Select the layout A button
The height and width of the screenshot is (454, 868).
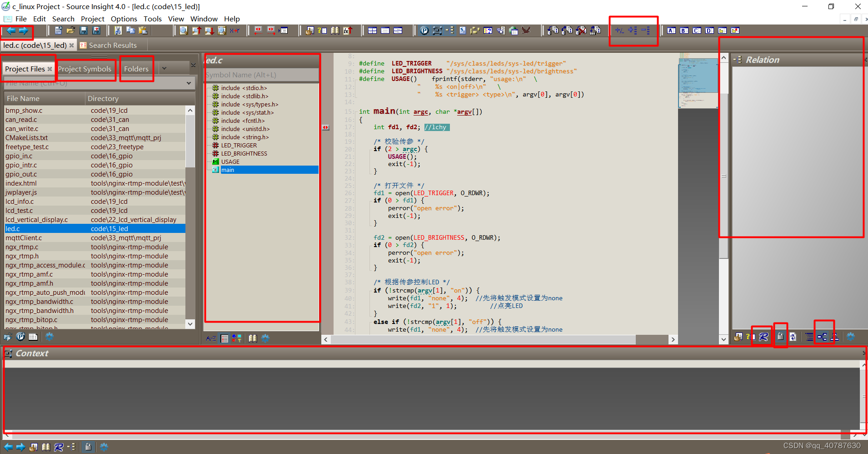click(x=672, y=30)
